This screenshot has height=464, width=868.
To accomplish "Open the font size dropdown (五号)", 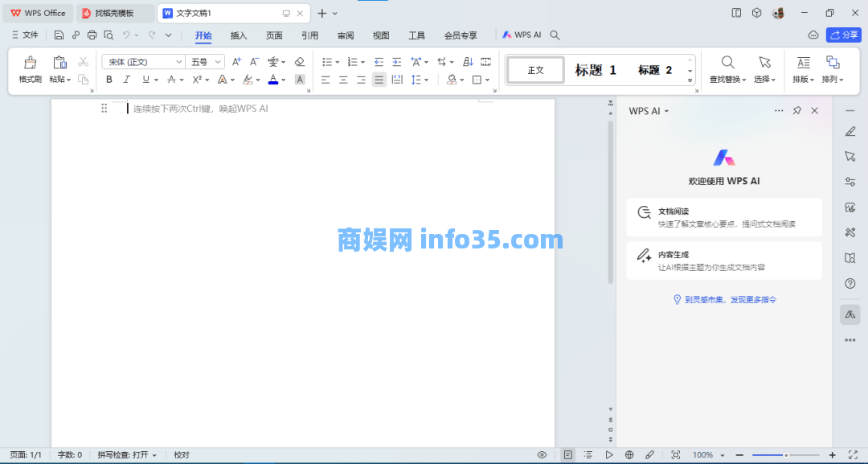I will pos(218,62).
